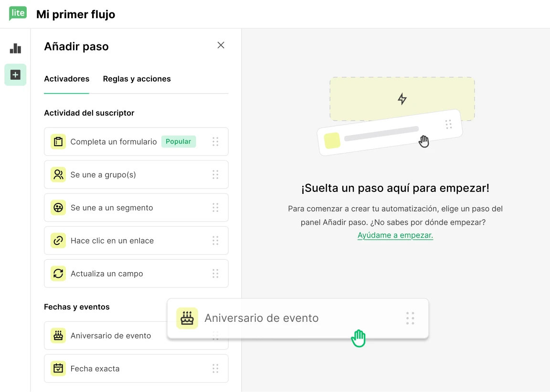Click drag handle on Actualiza un campo
550x392 pixels.
(x=215, y=274)
